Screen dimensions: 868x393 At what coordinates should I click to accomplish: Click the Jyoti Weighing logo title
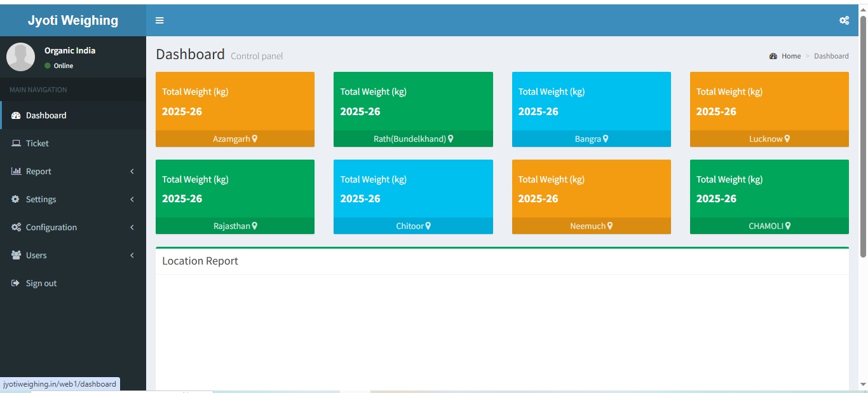(x=73, y=20)
